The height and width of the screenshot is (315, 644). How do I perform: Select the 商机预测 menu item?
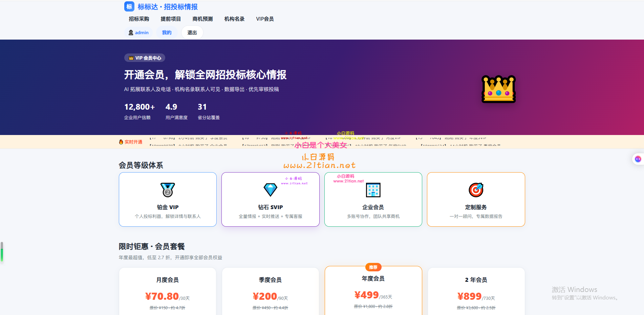[x=202, y=19]
